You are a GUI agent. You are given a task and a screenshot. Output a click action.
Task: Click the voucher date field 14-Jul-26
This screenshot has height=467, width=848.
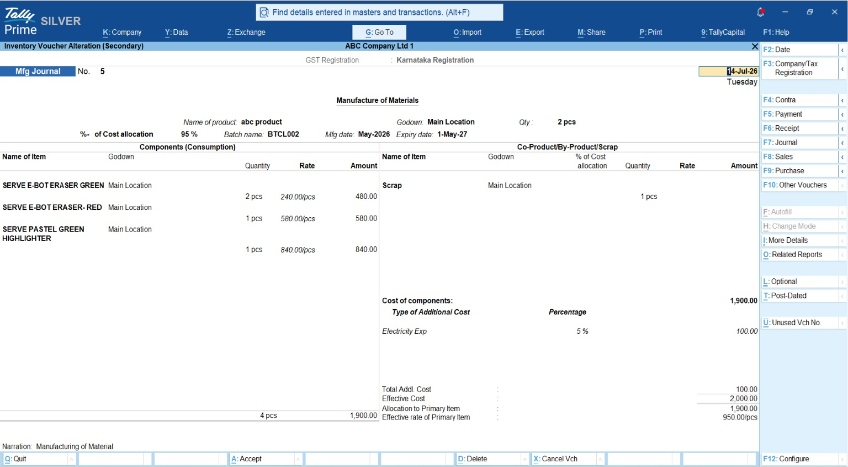[x=728, y=71]
